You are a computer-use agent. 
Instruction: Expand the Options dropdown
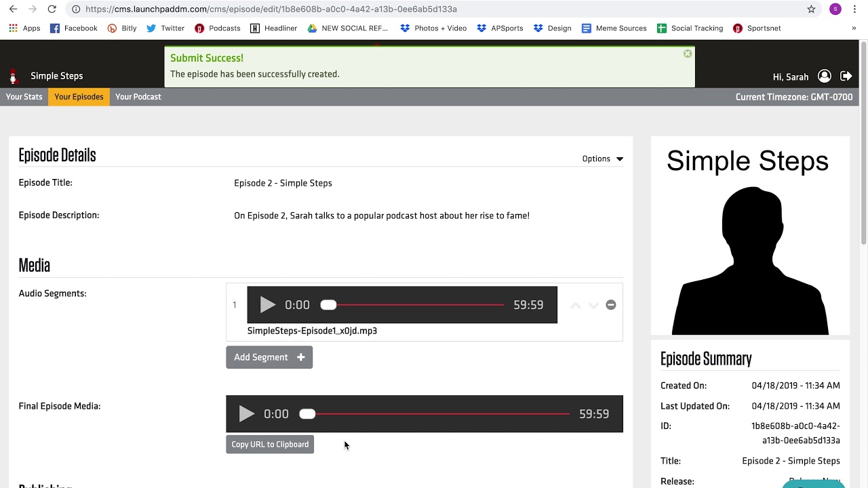tap(602, 159)
